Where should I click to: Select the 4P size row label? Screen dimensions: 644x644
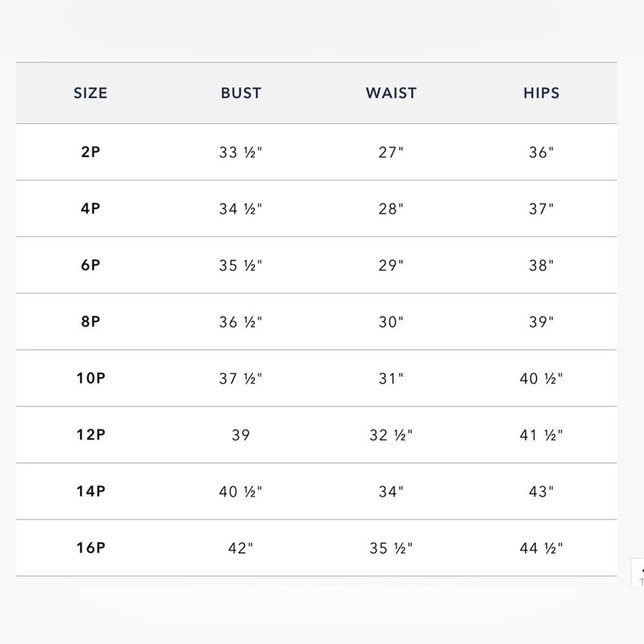[90, 209]
